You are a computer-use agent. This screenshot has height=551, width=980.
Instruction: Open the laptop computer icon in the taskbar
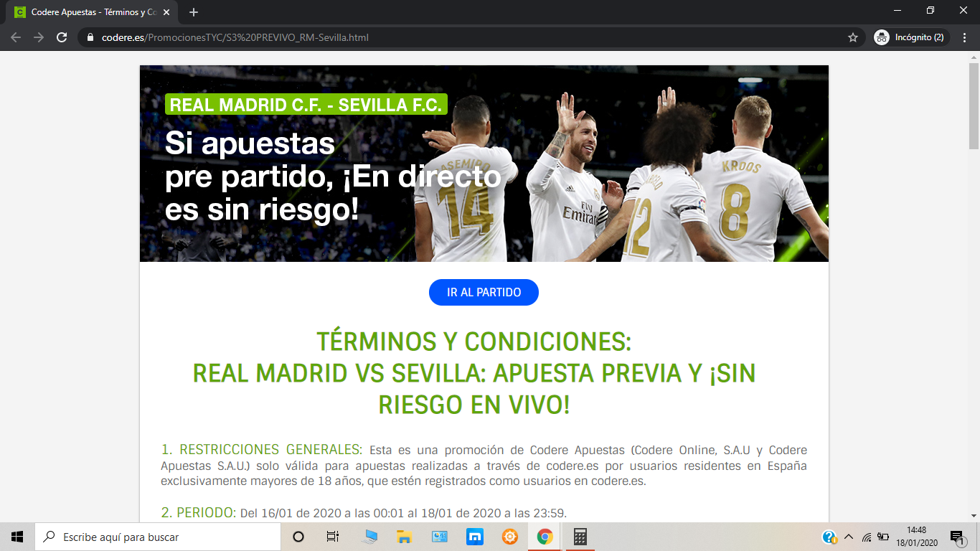tap(370, 537)
